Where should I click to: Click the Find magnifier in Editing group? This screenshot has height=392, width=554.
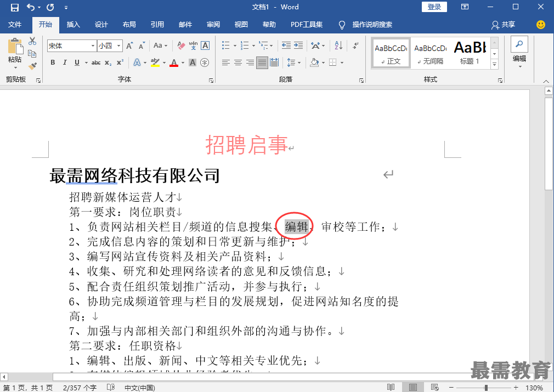519,44
